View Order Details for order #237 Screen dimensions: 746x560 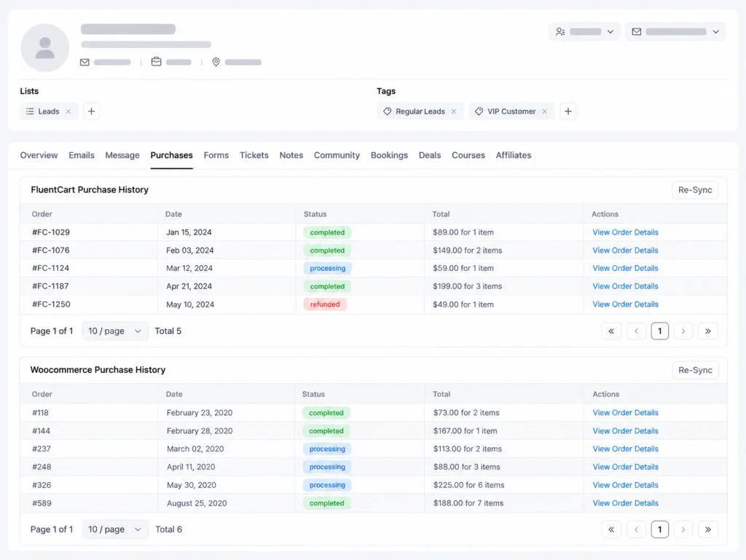[625, 449]
